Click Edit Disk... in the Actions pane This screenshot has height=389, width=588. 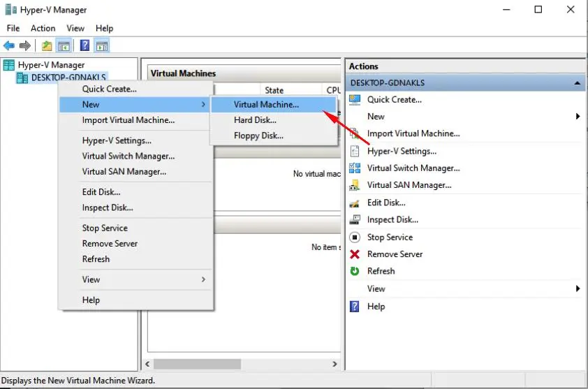pyautogui.click(x=386, y=203)
